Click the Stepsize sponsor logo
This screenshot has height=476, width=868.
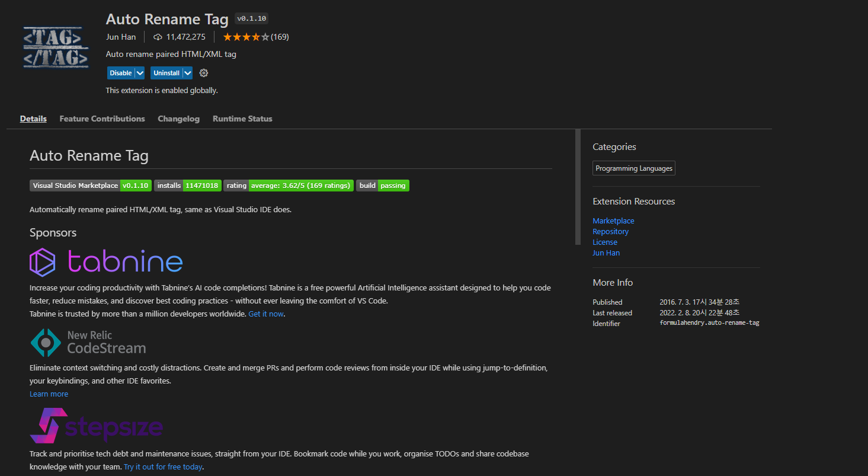(x=97, y=426)
